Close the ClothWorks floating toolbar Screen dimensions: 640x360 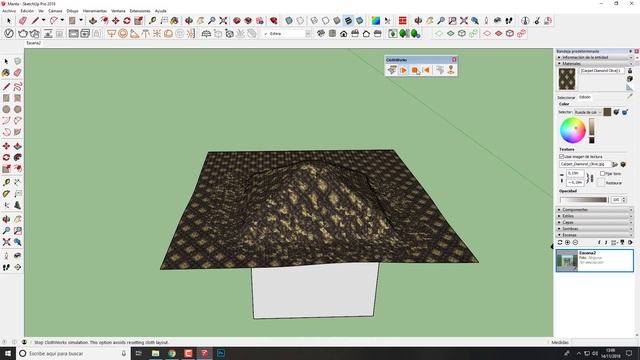(x=454, y=60)
